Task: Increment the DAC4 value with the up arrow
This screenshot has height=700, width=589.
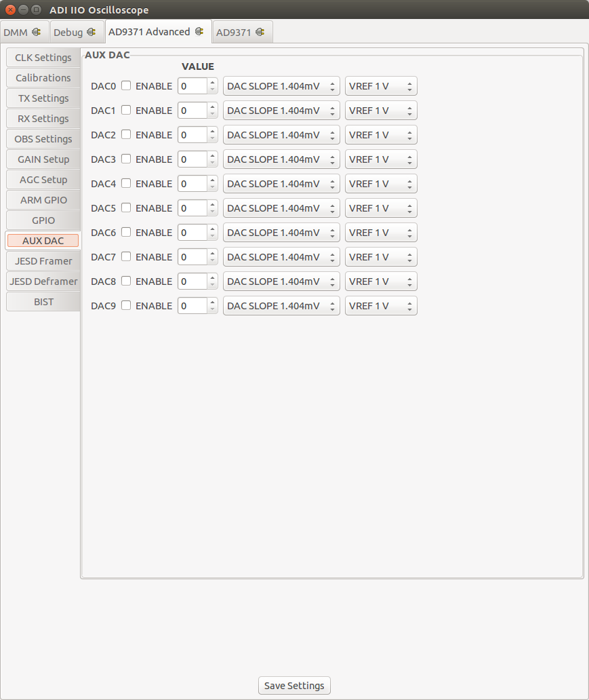Action: click(x=212, y=180)
